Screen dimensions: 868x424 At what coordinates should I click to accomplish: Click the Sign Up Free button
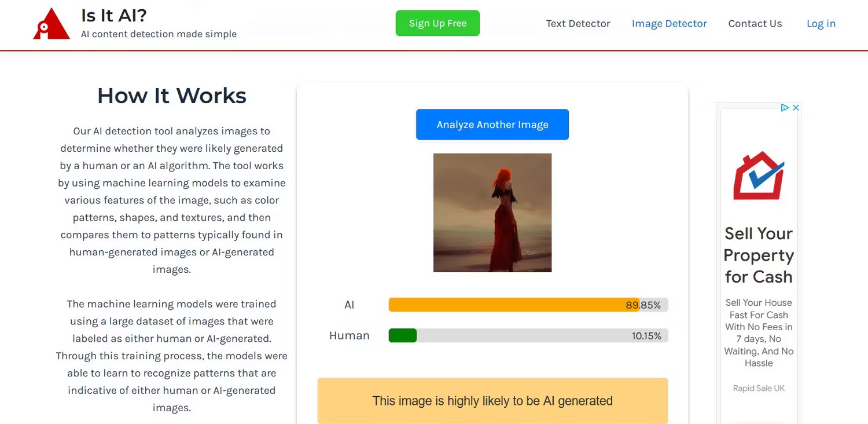pos(437,23)
